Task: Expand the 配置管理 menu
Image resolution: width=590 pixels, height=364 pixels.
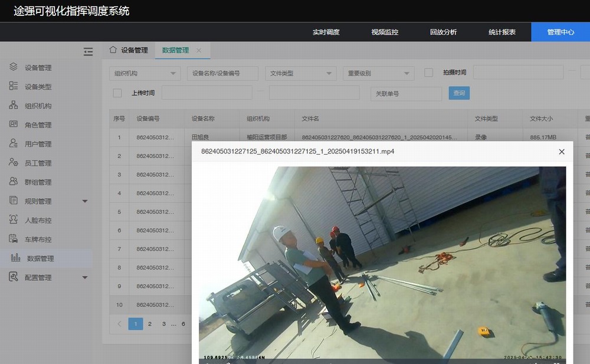Action: tap(84, 277)
